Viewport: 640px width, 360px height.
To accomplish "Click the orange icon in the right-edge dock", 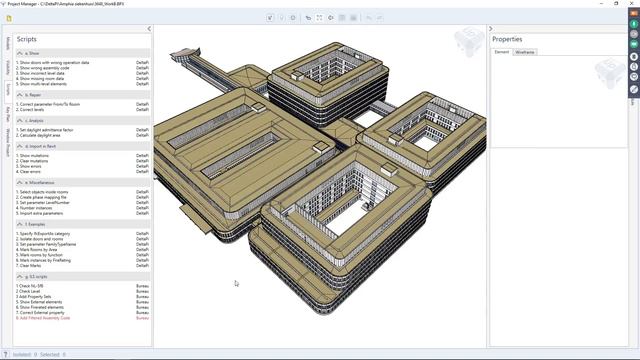I will coord(634,13).
